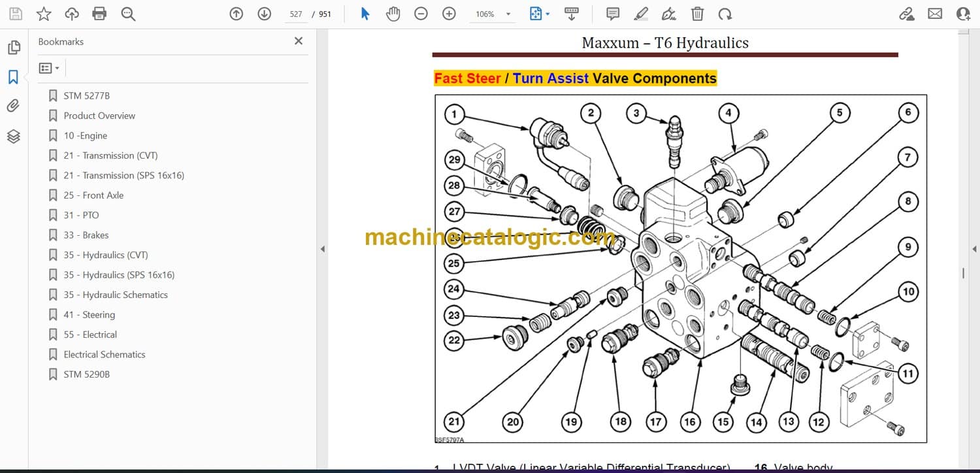This screenshot has height=473, width=980.
Task: Click the 'Valve Components' heading text
Action: coord(655,78)
